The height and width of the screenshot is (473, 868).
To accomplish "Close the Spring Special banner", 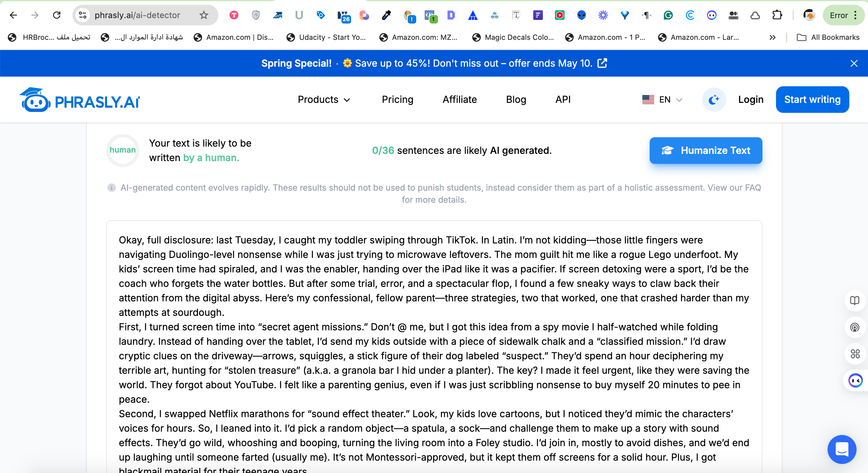I will coord(854,63).
